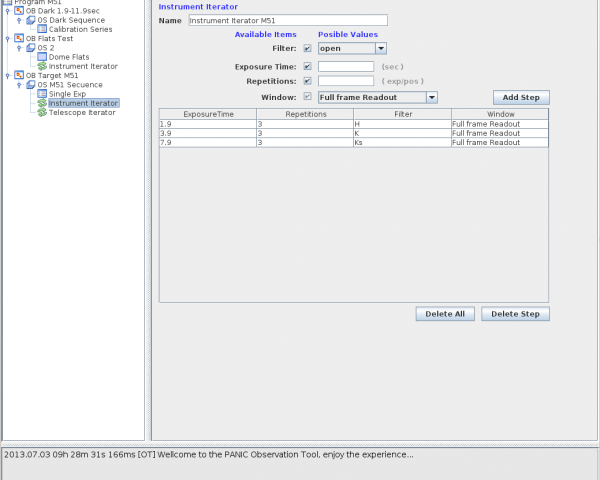Viewport: 600px width, 480px height.
Task: Collapse the OB Flats Test tree node
Action: (x=8, y=39)
